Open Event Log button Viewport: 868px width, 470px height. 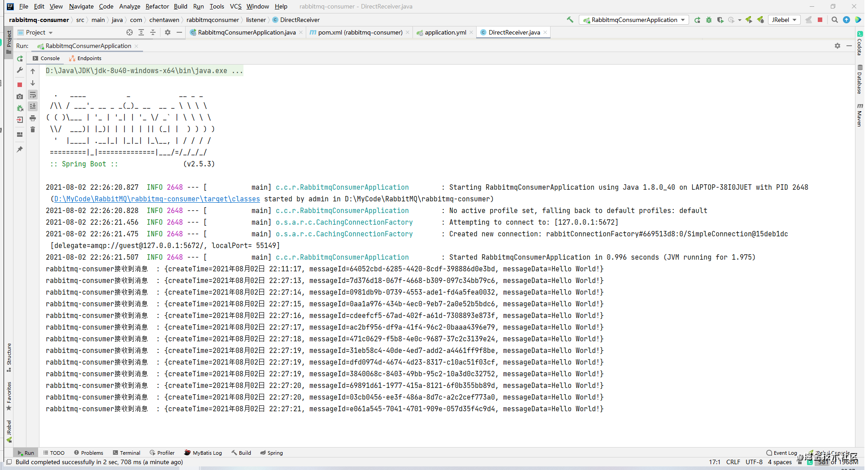click(781, 453)
